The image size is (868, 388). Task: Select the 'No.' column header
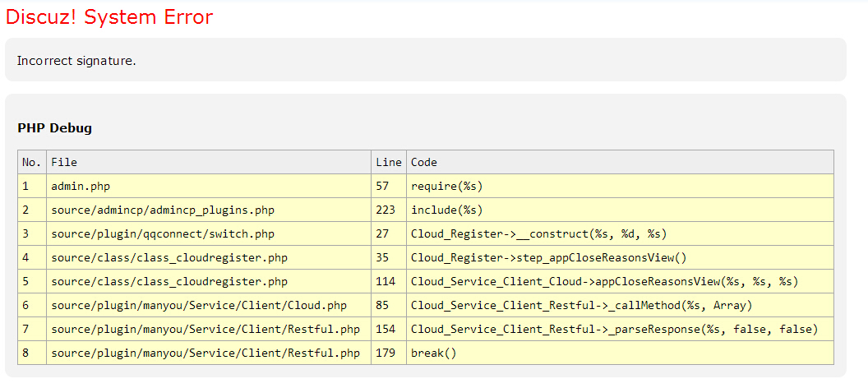[x=31, y=162]
